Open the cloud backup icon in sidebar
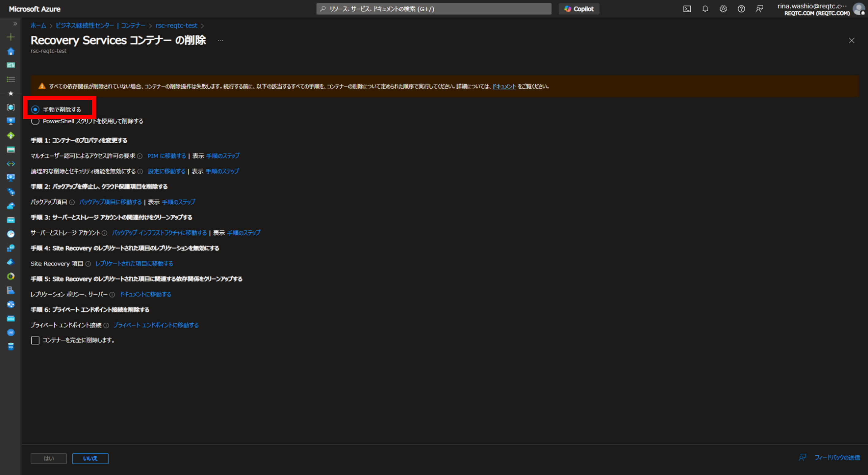Screen dimensions: 868x475 [11, 206]
